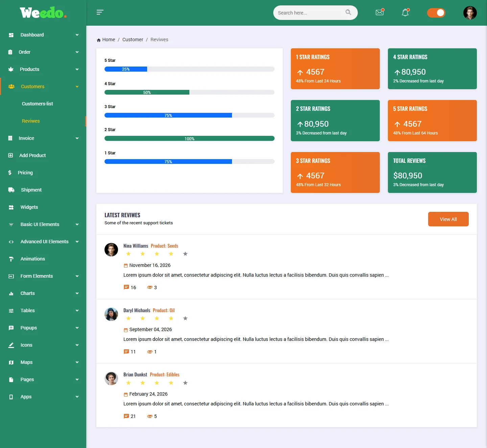
Task: Switch the orange toggle in the header
Action: tap(436, 13)
